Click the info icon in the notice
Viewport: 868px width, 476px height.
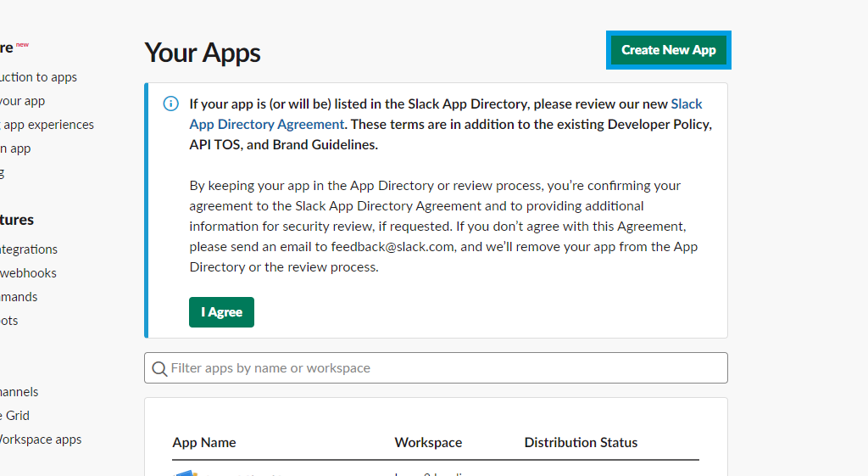171,104
